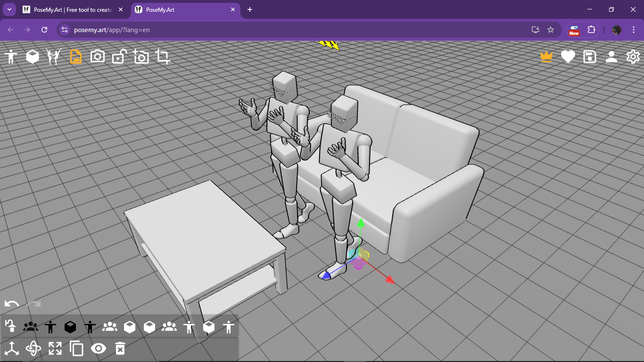
Task: Undo the last action
Action: 12,304
